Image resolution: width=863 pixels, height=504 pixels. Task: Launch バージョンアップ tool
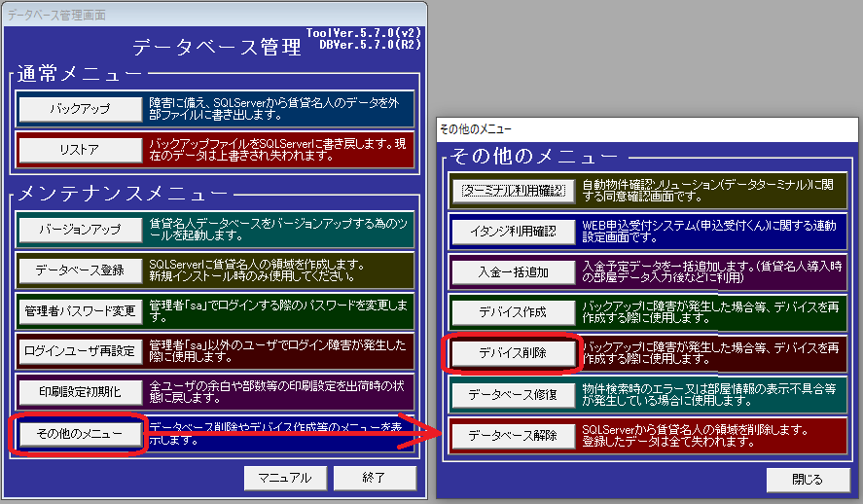click(x=79, y=230)
